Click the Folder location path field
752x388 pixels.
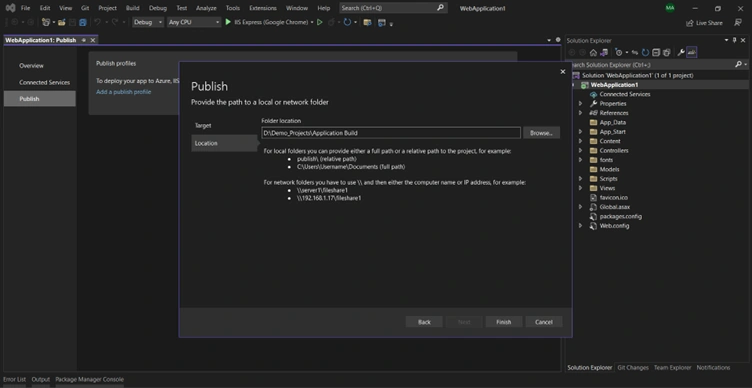[x=391, y=133]
